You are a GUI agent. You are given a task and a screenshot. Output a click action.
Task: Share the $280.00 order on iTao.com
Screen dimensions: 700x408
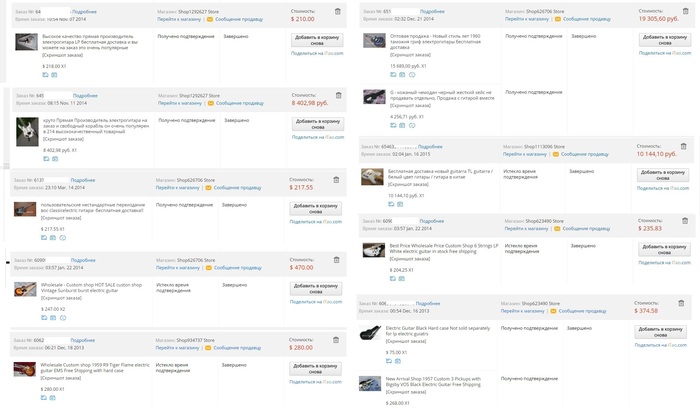[316, 384]
